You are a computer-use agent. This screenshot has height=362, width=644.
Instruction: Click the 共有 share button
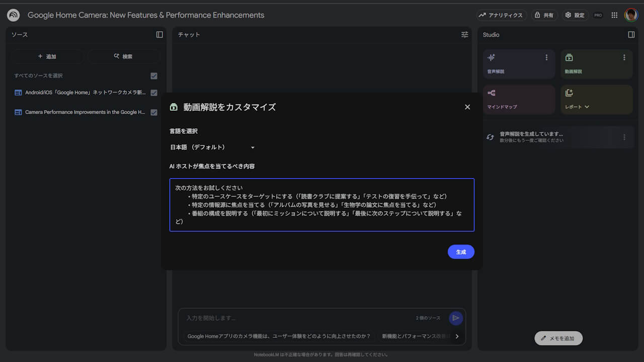tap(544, 15)
